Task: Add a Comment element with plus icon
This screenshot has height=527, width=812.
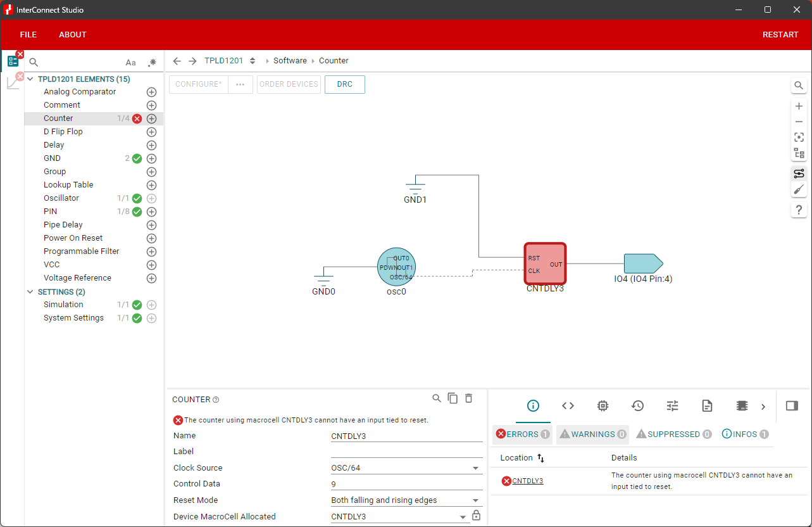Action: pos(151,105)
